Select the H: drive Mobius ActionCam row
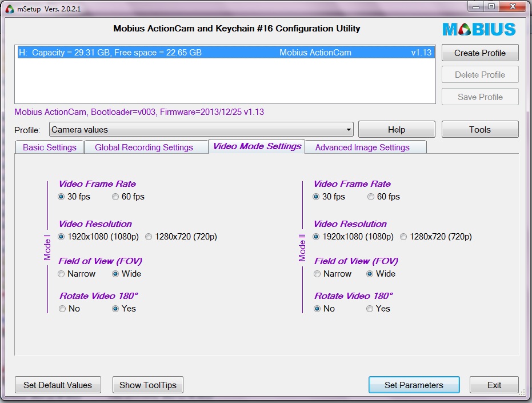This screenshot has width=532, height=403. coord(226,53)
